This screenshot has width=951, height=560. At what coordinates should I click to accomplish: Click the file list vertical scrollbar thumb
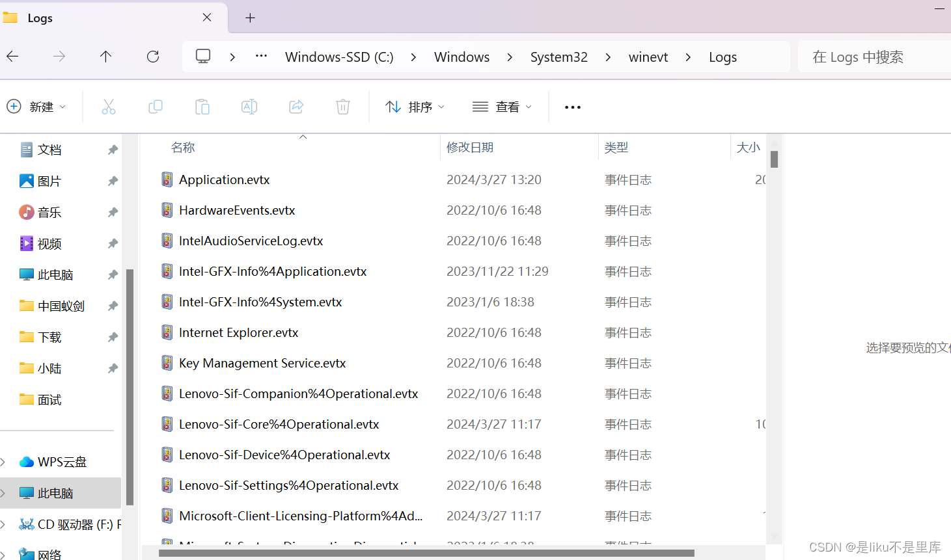(775, 159)
